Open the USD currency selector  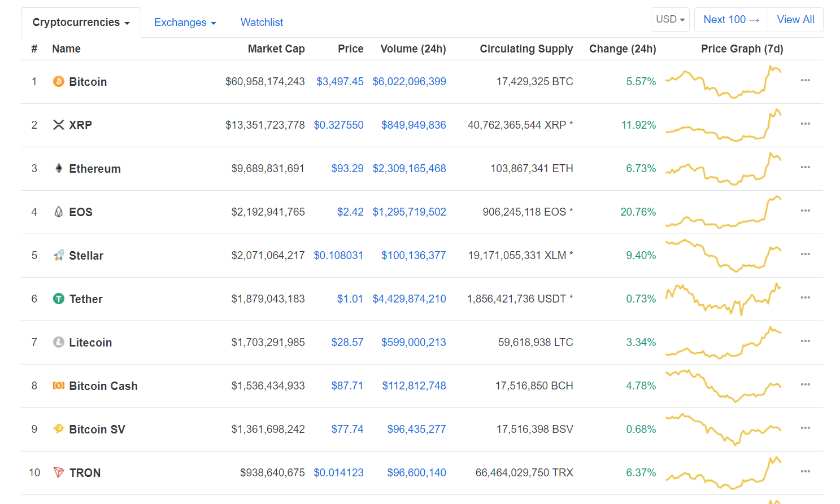tap(670, 19)
